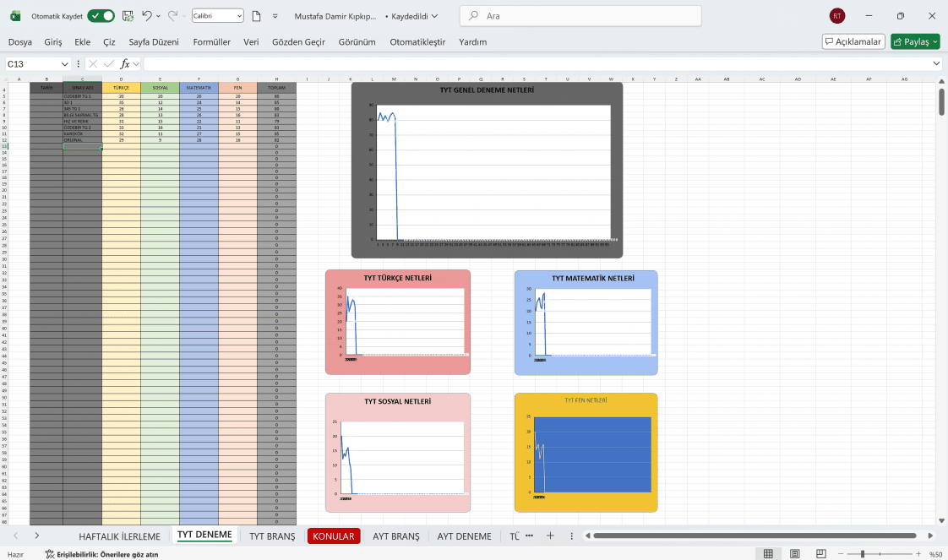Show more hidden sheet tabs

coord(529,536)
